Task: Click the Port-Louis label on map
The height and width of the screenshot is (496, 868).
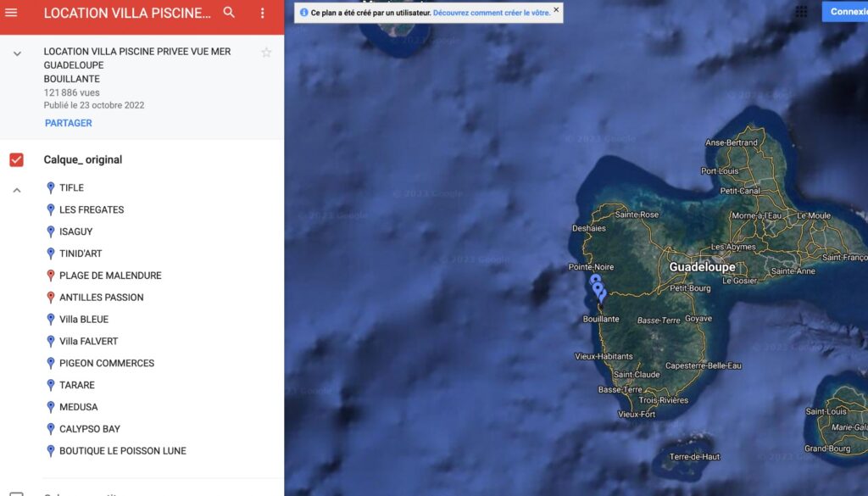Action: pyautogui.click(x=719, y=171)
